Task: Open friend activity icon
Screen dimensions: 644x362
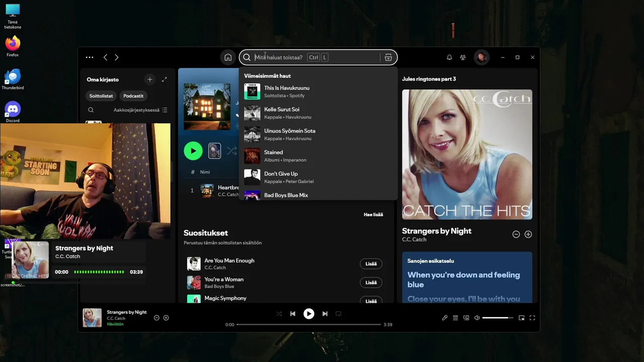Action: pos(463,57)
